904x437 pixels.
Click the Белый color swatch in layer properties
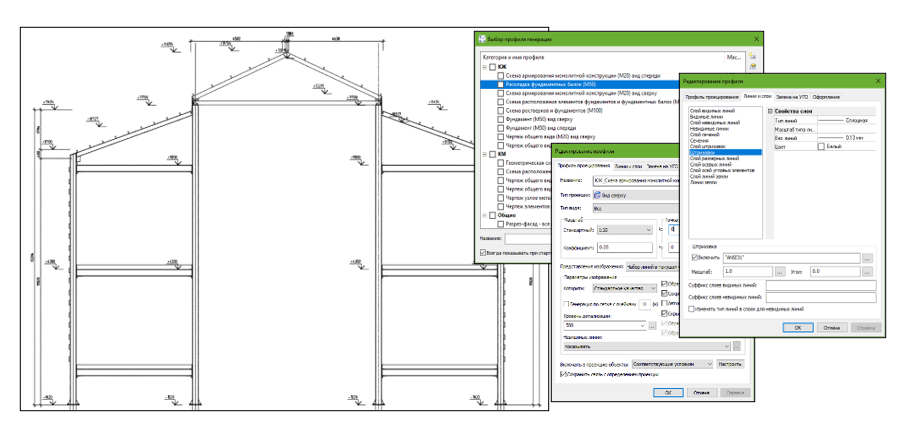click(x=821, y=147)
